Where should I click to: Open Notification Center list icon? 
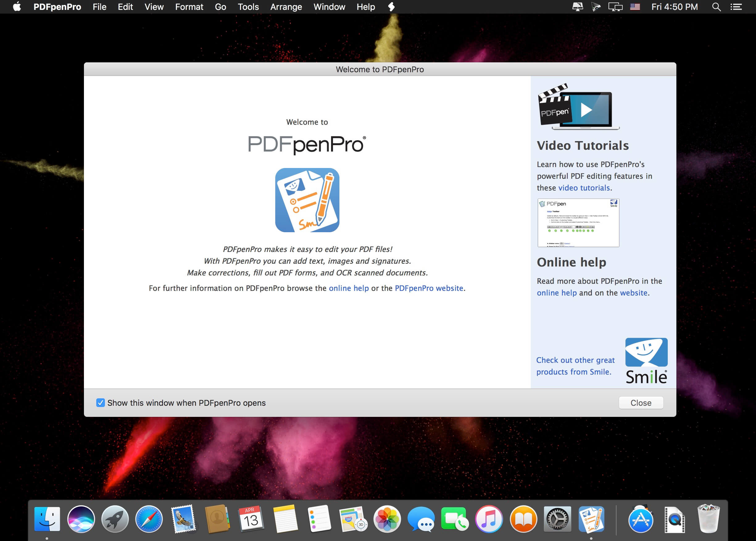(736, 7)
